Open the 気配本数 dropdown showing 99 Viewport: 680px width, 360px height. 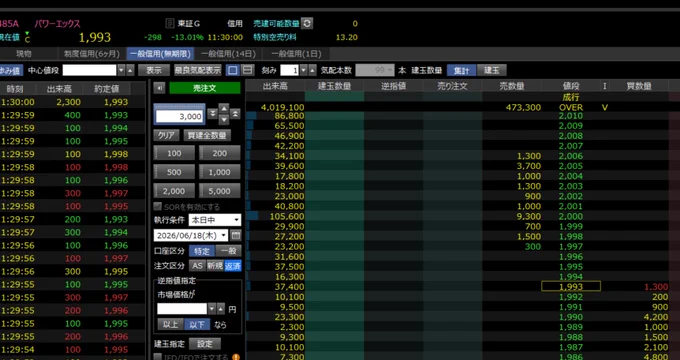point(375,70)
